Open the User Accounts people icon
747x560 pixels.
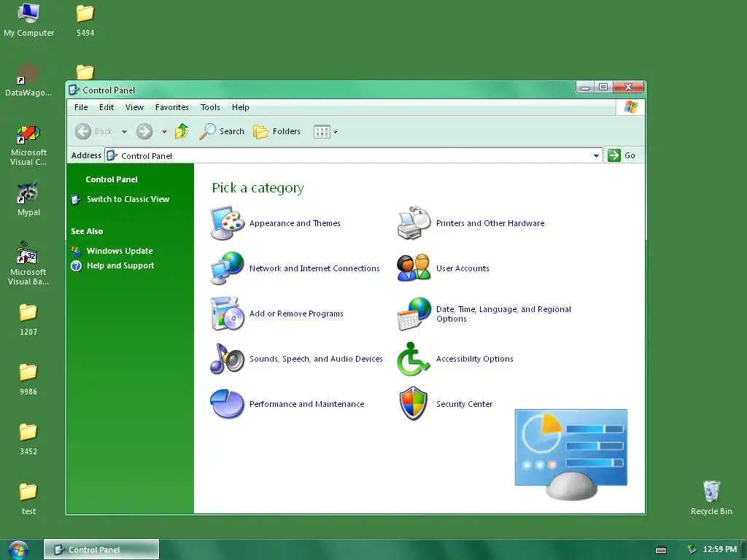coord(414,268)
